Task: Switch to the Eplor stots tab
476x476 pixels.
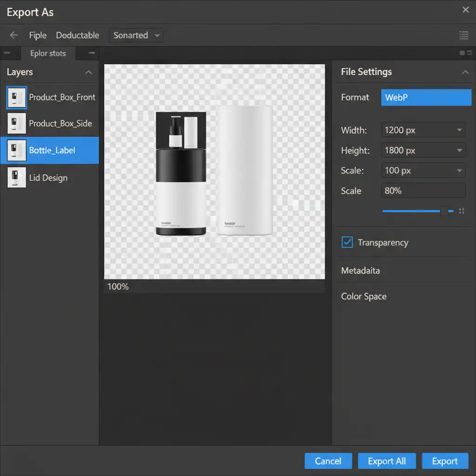Action: pos(48,53)
